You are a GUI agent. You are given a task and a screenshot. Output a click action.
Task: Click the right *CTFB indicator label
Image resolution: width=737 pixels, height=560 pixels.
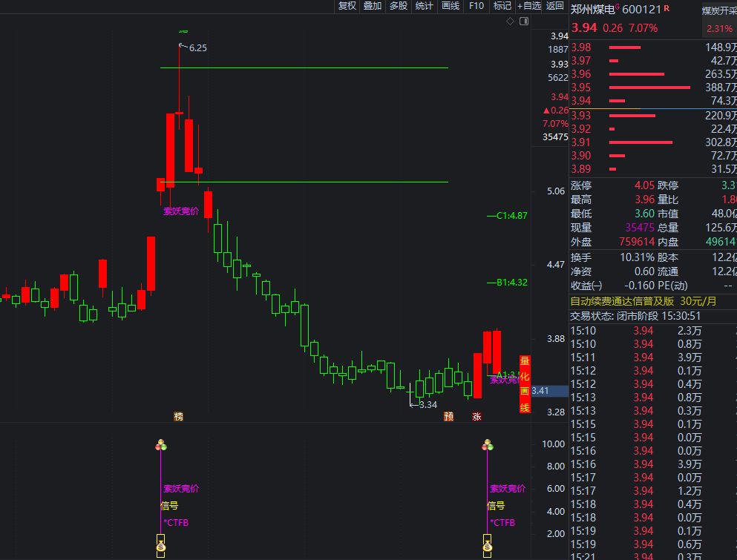click(502, 522)
